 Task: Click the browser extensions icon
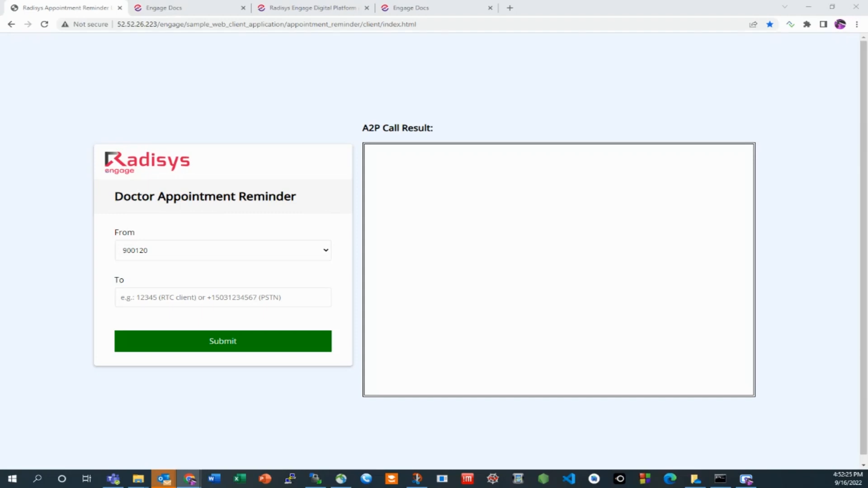tap(807, 24)
